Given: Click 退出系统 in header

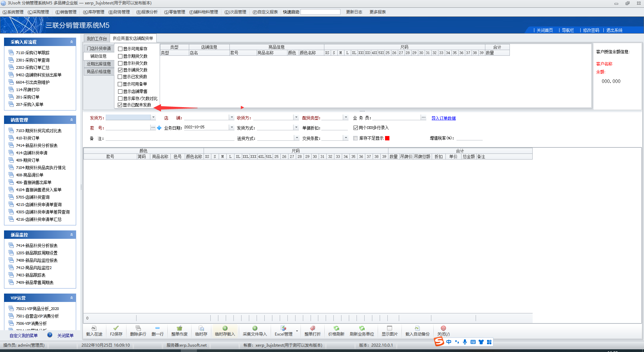Looking at the screenshot, I should 614,30.
